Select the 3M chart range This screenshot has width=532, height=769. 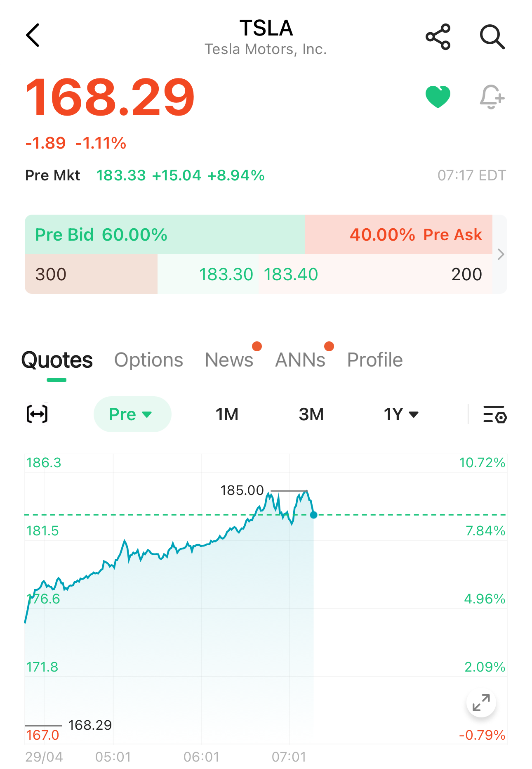coord(311,414)
